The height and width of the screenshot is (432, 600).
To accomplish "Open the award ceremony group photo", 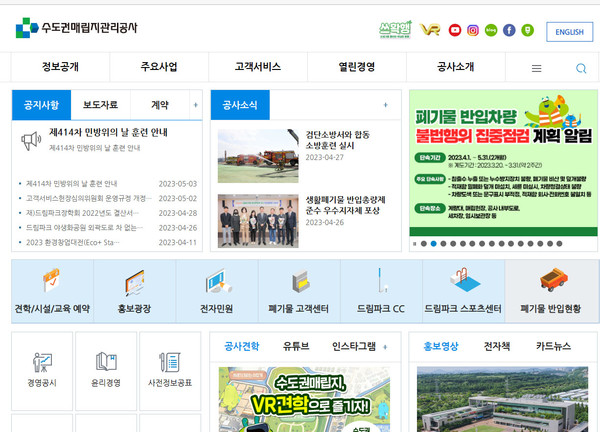I will [x=258, y=221].
